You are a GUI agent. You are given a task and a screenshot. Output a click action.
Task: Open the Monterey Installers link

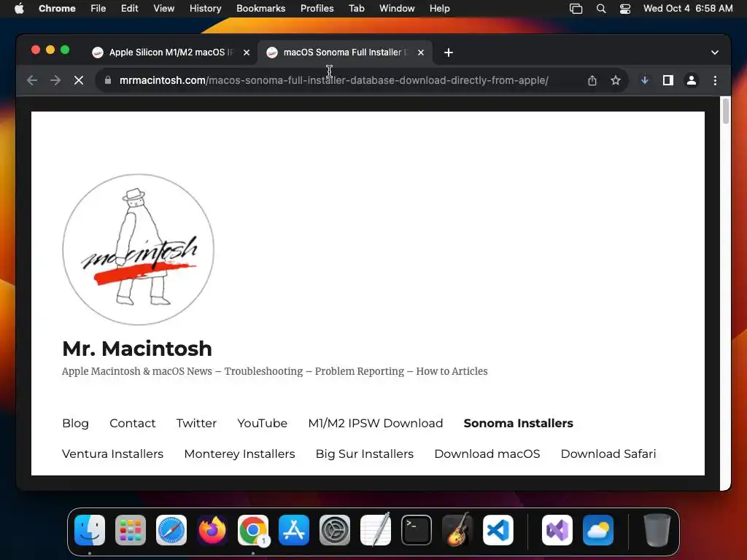coord(239,454)
